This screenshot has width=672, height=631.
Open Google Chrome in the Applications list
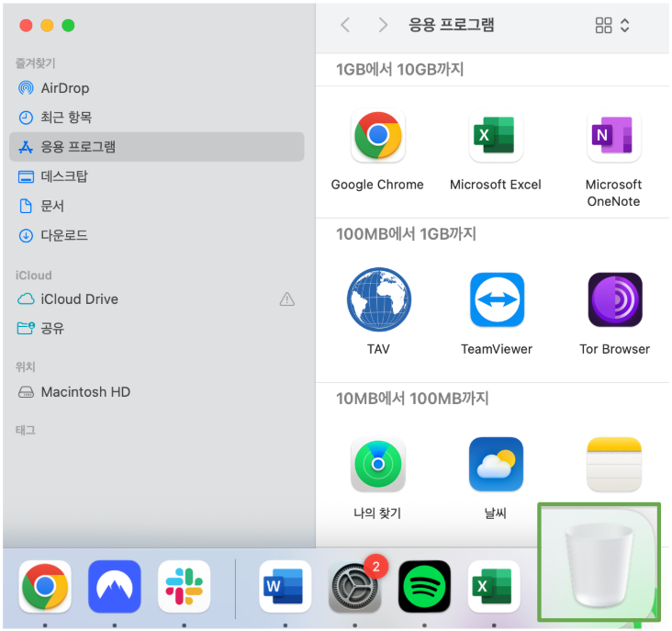tap(377, 137)
